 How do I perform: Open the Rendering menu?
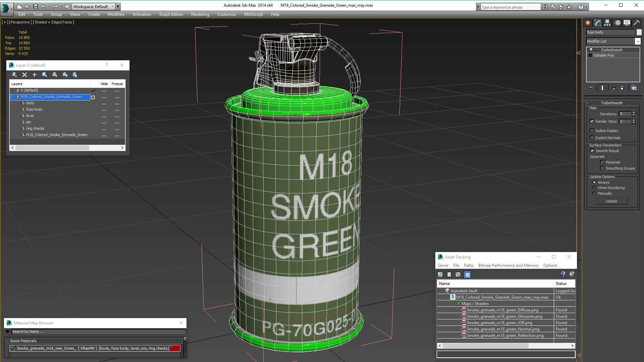[200, 14]
